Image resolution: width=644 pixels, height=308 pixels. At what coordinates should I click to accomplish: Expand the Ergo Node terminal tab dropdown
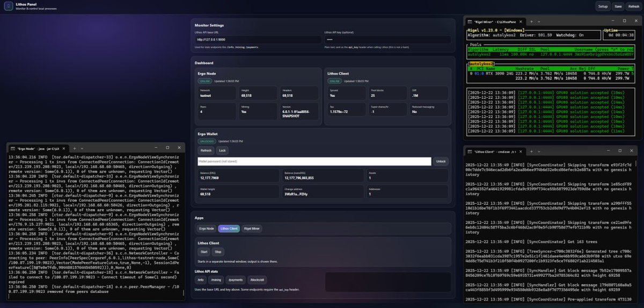click(x=82, y=147)
